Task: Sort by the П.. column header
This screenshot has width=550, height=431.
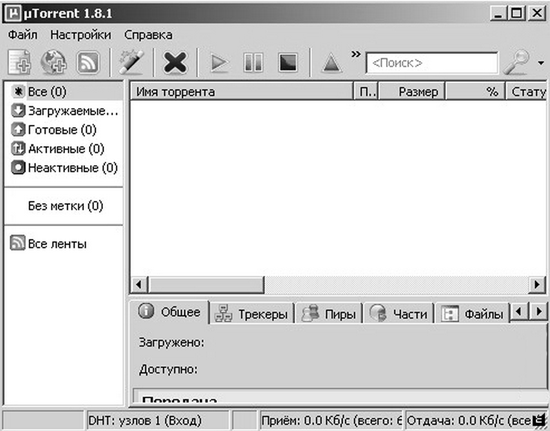Action: click(x=366, y=92)
